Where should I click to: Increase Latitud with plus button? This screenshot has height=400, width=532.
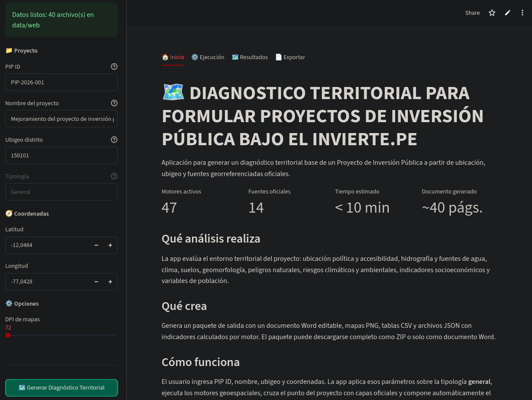click(x=110, y=245)
